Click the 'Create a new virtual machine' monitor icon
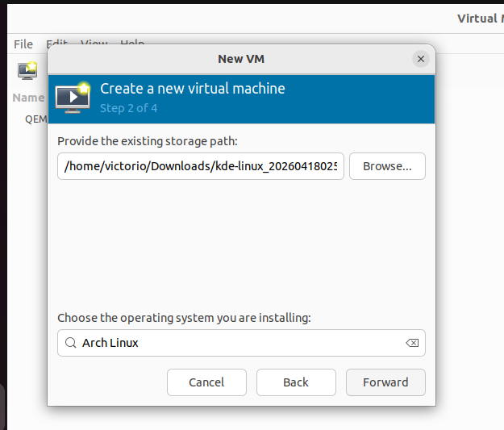Viewport: 504px width, 430px height. tap(73, 98)
